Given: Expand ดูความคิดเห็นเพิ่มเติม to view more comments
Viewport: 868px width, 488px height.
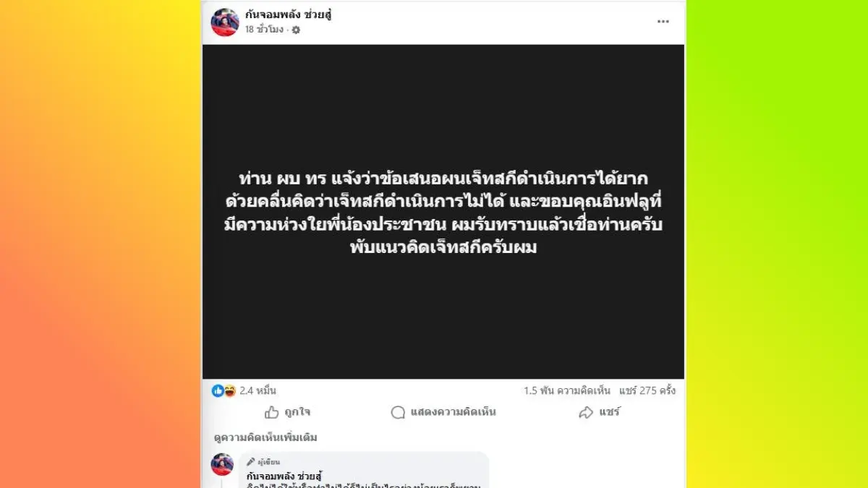Looking at the screenshot, I should tap(265, 437).
